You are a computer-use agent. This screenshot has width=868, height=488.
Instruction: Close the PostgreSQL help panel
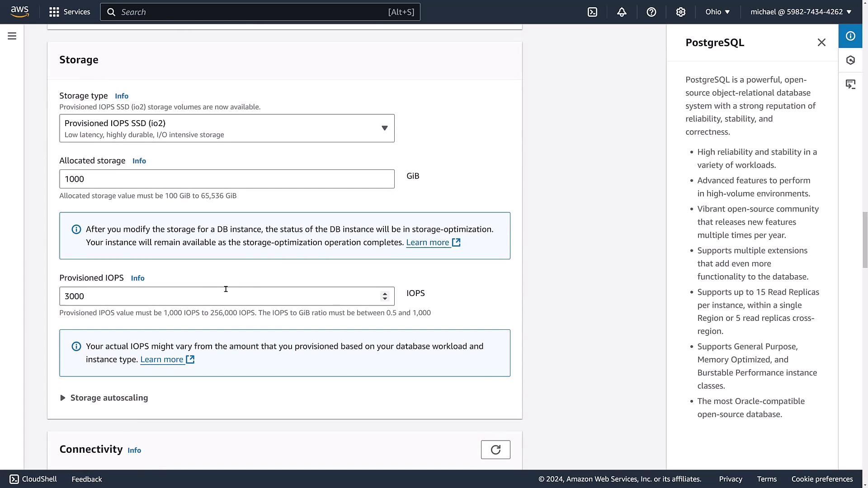(x=821, y=42)
